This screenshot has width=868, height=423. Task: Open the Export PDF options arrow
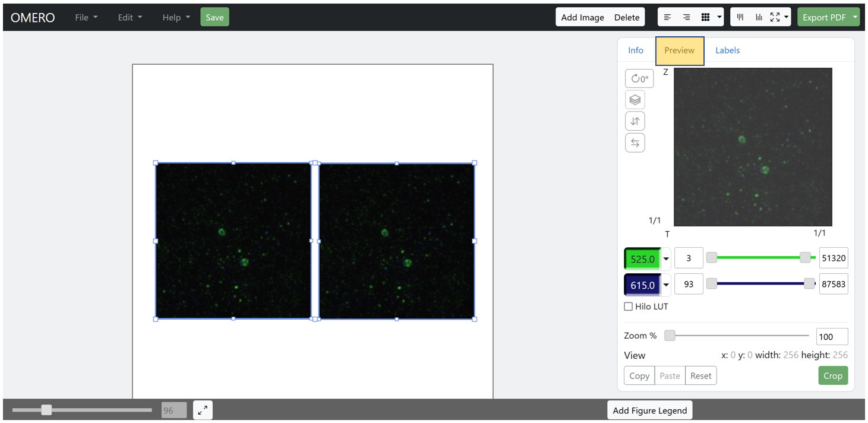coord(856,17)
